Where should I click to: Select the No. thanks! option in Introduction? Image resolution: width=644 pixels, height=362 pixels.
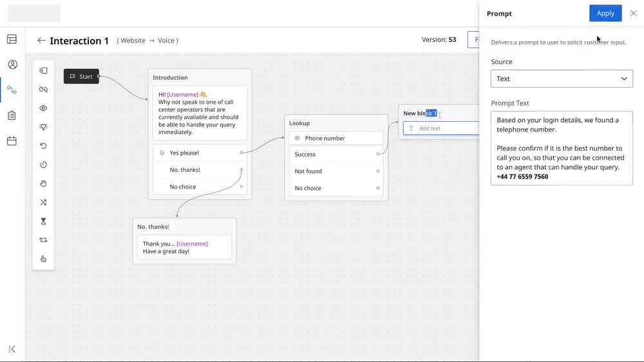pos(200,169)
